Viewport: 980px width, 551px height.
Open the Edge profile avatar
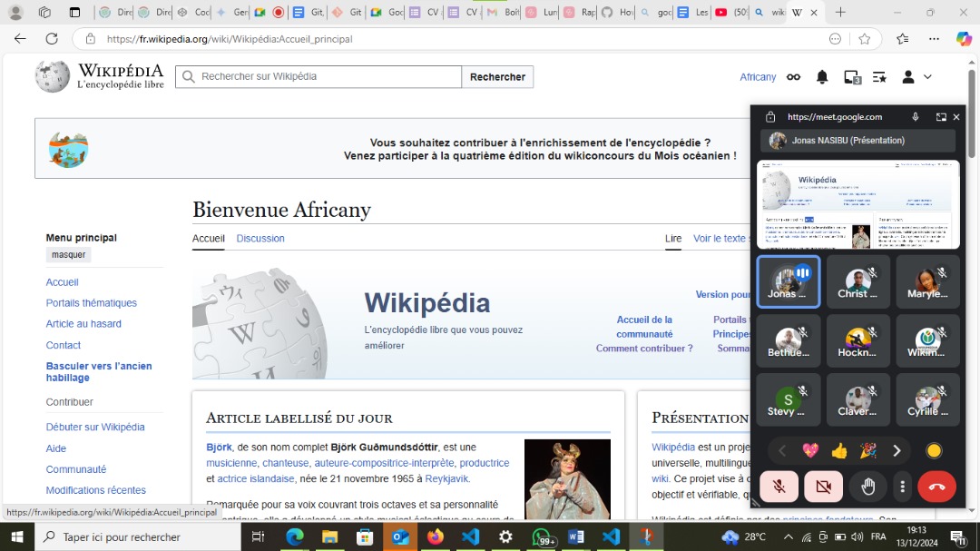pyautogui.click(x=16, y=12)
